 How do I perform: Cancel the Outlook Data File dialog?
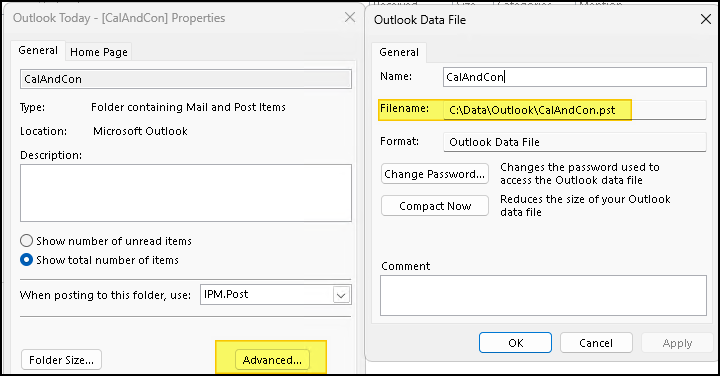(x=596, y=343)
